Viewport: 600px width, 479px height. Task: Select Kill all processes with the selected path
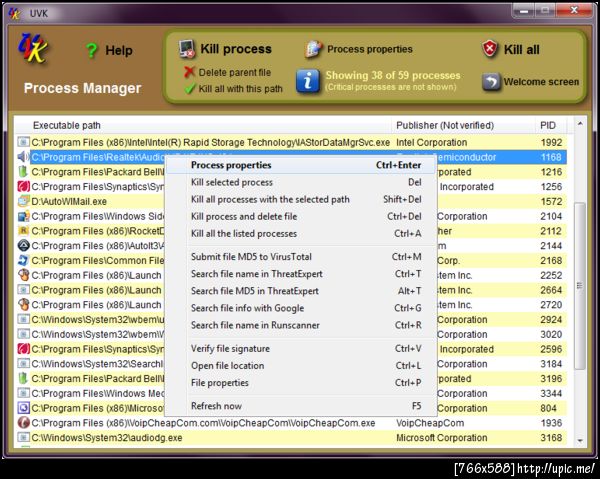(x=300, y=199)
